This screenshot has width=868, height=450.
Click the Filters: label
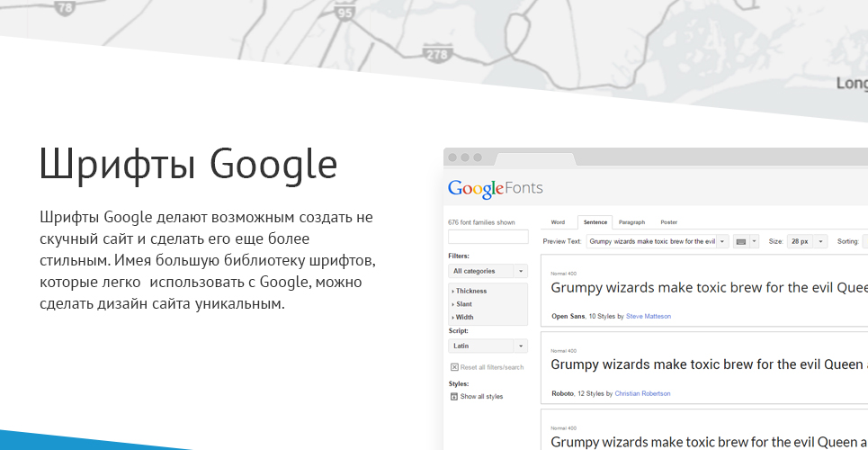pos(459,256)
